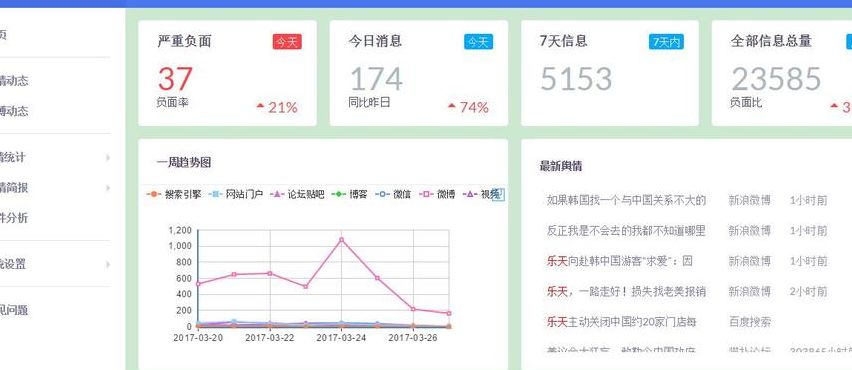Click the red 今天 badge on 严重负面 card
Screen dimensions: 852x370
287,42
